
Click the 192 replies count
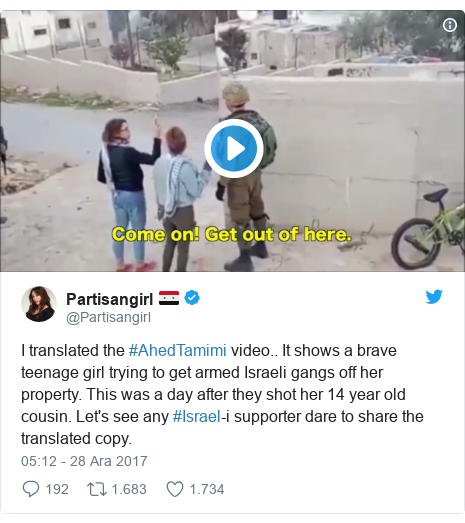pos(57,489)
